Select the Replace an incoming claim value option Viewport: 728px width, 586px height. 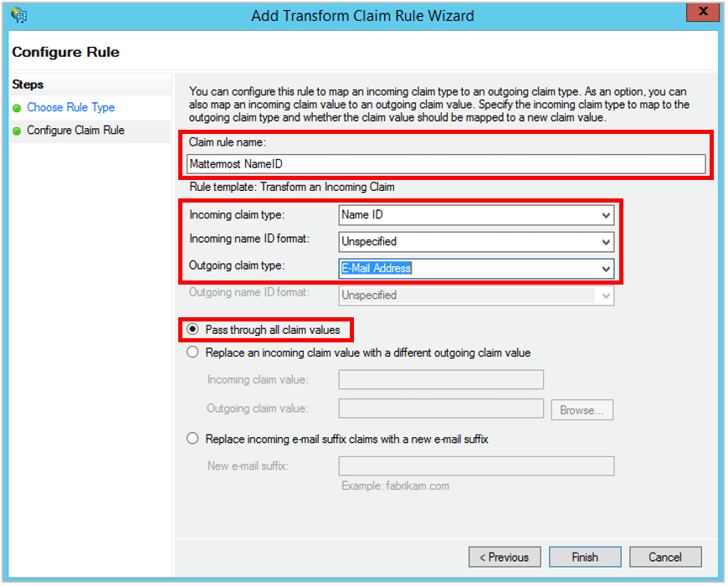pyautogui.click(x=192, y=352)
